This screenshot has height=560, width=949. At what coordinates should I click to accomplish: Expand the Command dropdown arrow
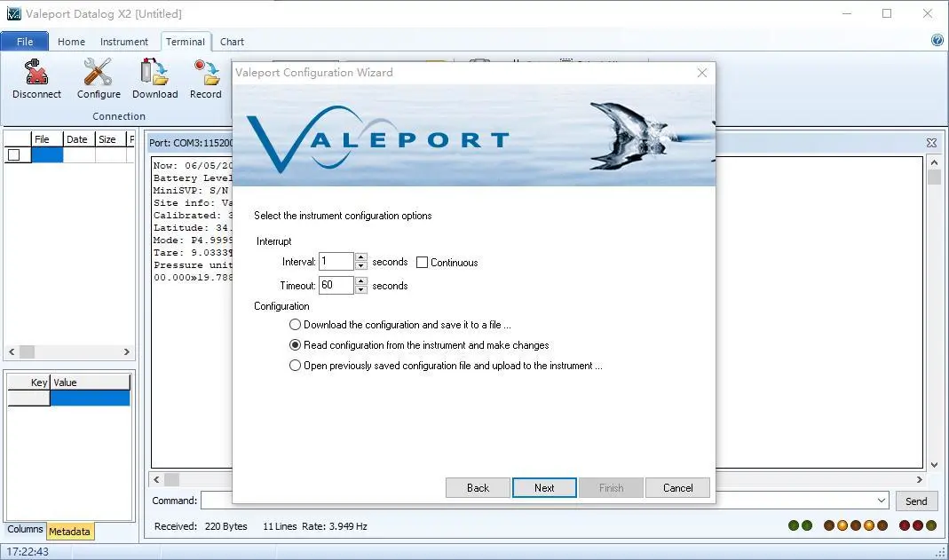(x=882, y=501)
